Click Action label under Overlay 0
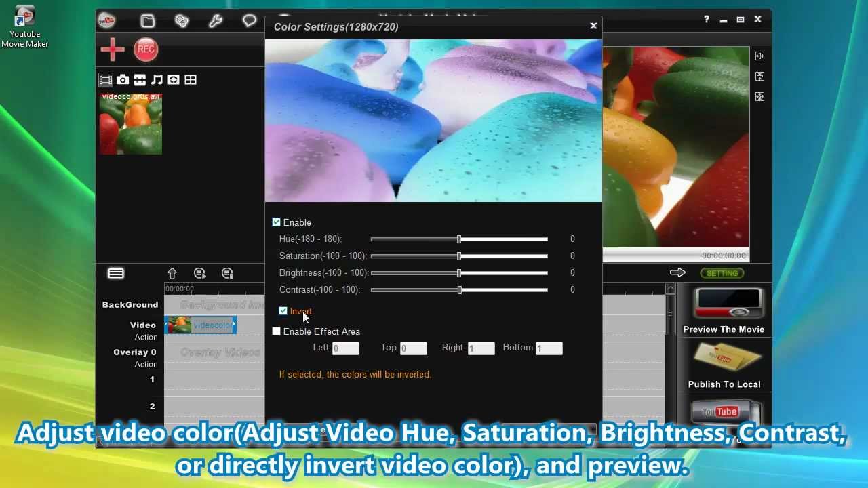 pos(146,365)
